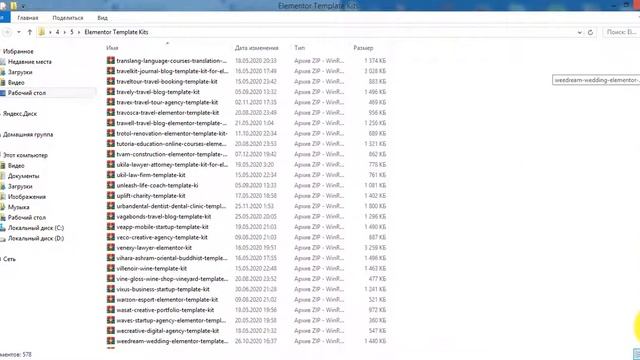Click archive icon of ukil-law-firm file

point(111,175)
